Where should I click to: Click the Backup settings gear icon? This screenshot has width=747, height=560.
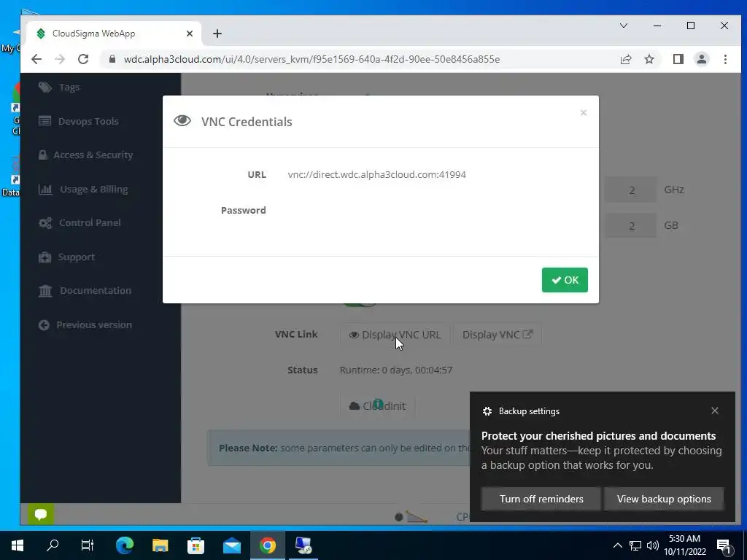pos(487,411)
